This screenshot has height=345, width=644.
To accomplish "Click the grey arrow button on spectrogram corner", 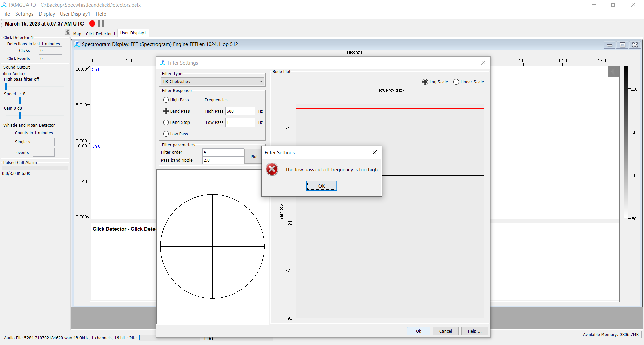I will [x=613, y=71].
